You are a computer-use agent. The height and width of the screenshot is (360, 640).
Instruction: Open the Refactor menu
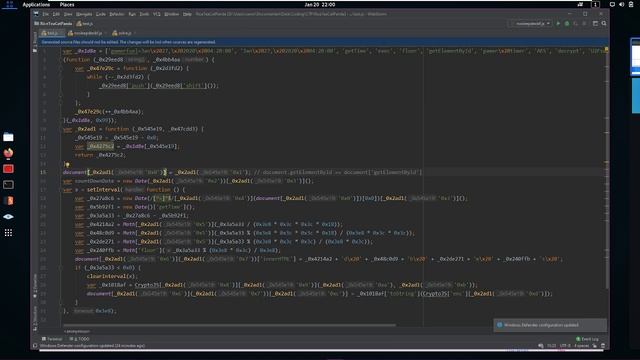pyautogui.click(x=117, y=14)
